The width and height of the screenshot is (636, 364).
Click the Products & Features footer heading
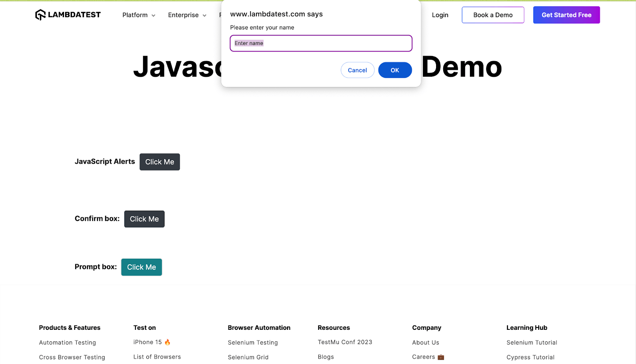(x=70, y=328)
